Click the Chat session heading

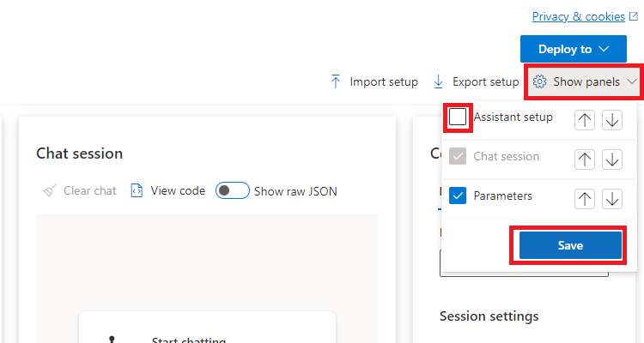[x=79, y=153]
